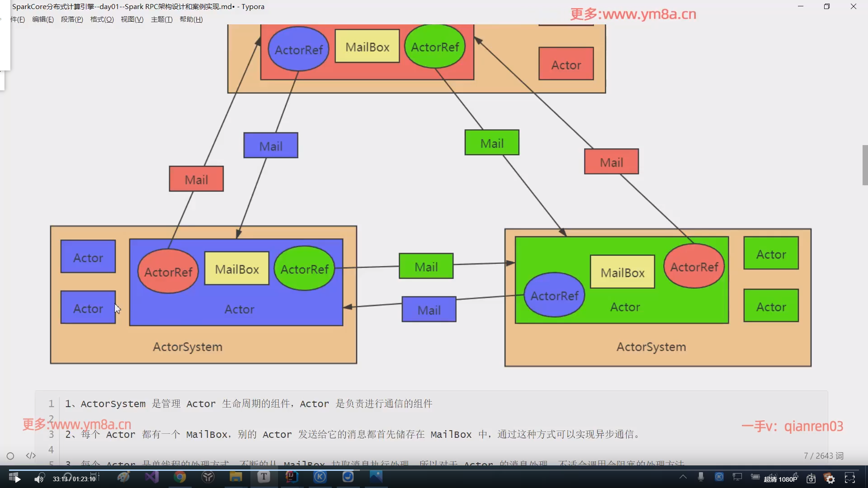The image size is (868, 488).
Task: Expand system tray hidden icons chevron
Action: coord(683,477)
